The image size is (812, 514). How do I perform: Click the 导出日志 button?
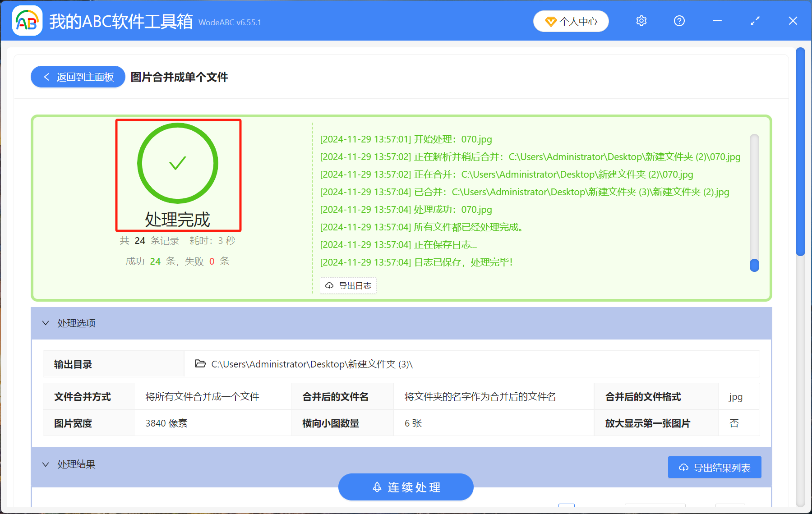tap(348, 285)
